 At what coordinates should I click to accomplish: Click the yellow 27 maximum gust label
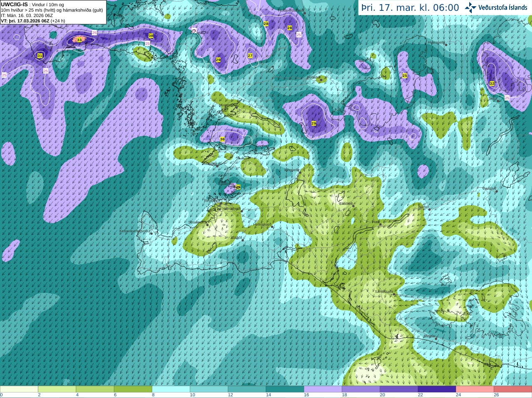click(x=250, y=56)
